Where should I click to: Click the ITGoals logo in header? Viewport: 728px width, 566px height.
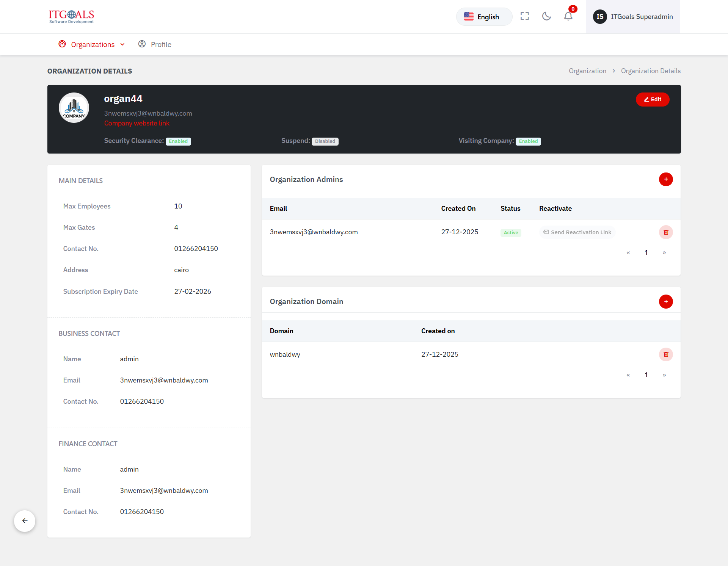[x=71, y=17]
